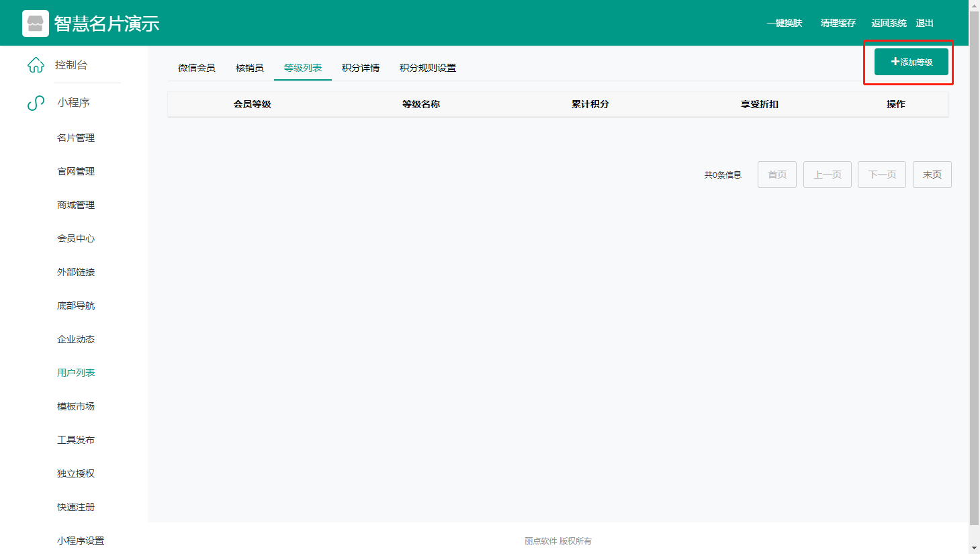980x554 pixels.
Task: Select 独立授权 sidebar item
Action: [x=76, y=473]
